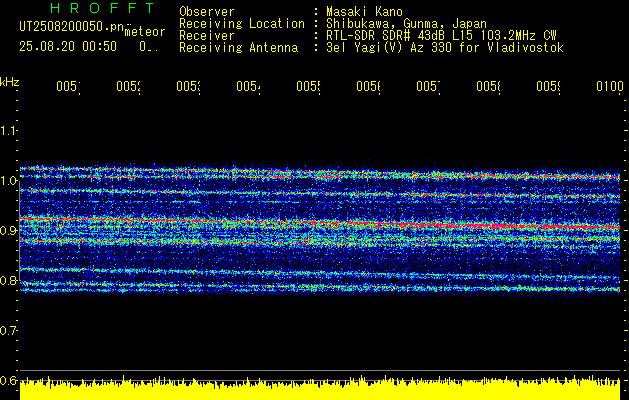The image size is (629, 400).
Task: Click the 0053 time marker
Action: pyautogui.click(x=189, y=86)
